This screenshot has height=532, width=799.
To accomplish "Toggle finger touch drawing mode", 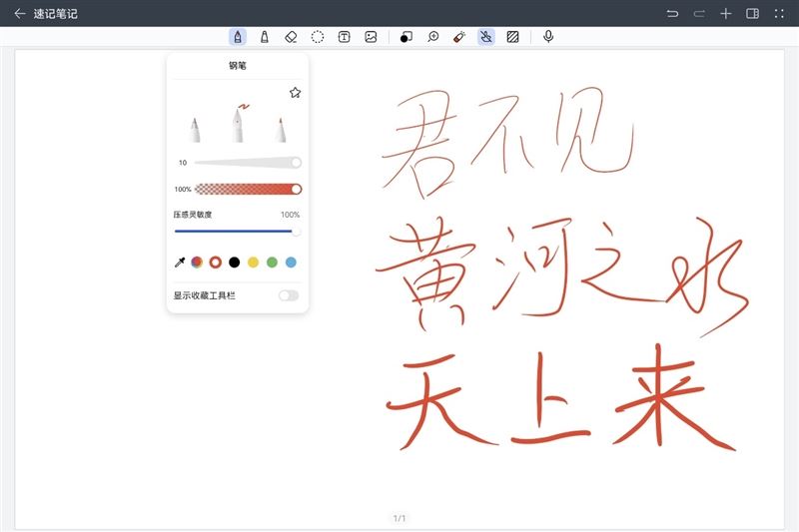I will pyautogui.click(x=486, y=37).
